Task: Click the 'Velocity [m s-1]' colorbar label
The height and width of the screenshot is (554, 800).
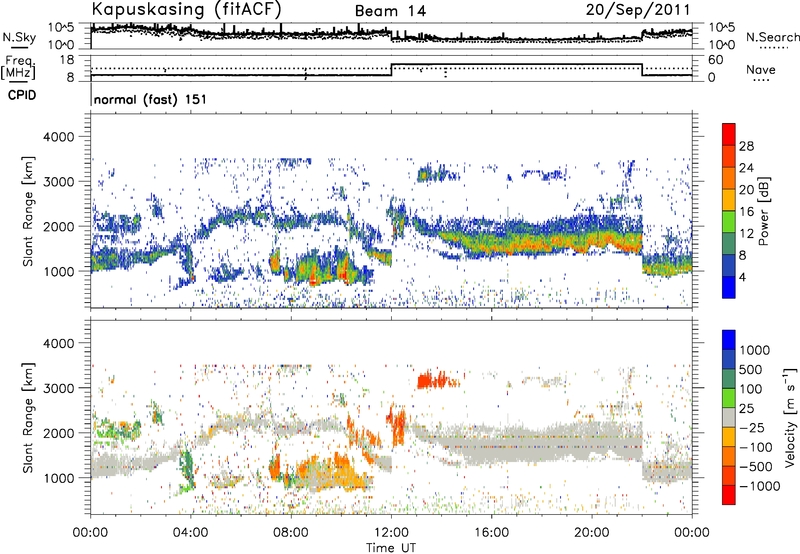Action: tap(790, 417)
